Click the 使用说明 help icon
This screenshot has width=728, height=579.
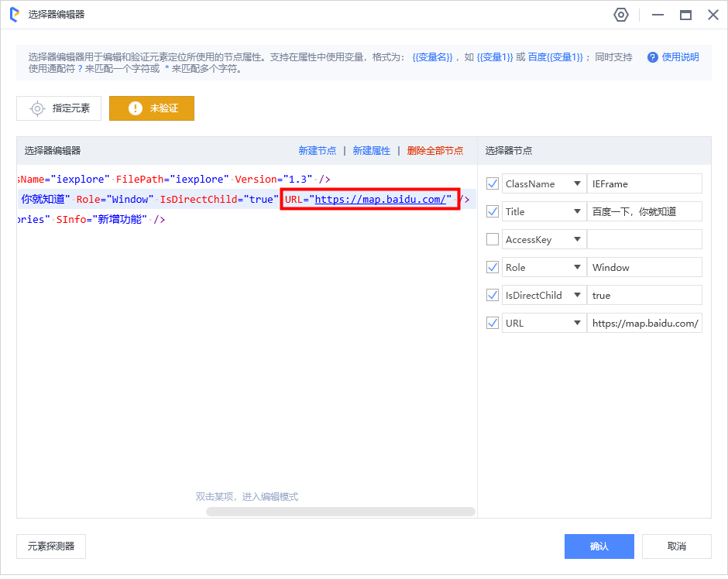(x=652, y=57)
